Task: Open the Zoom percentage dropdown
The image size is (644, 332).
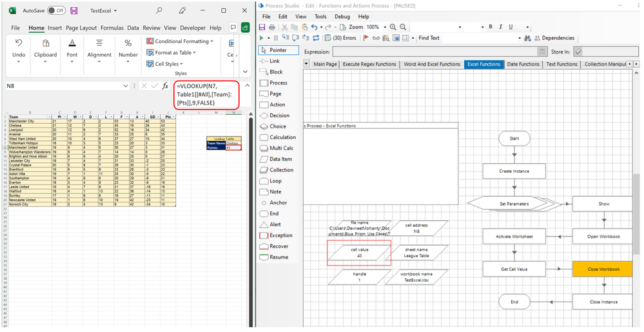Action: point(386,27)
